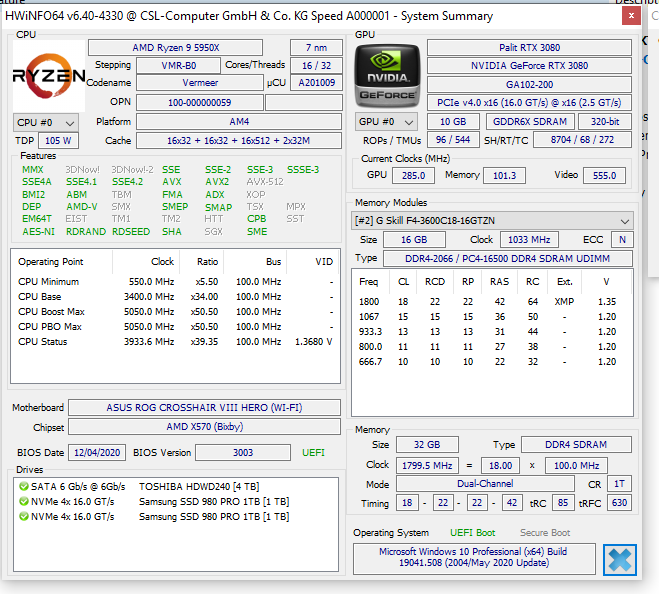Click the 1.3680 V VID value
This screenshot has width=659, height=594.
pos(314,342)
